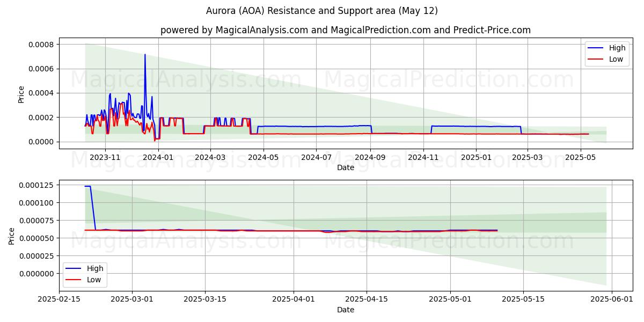Viewport: 644px width, 322px height.
Task: Click the 2025-04-01 date tick label
Action: point(294,299)
